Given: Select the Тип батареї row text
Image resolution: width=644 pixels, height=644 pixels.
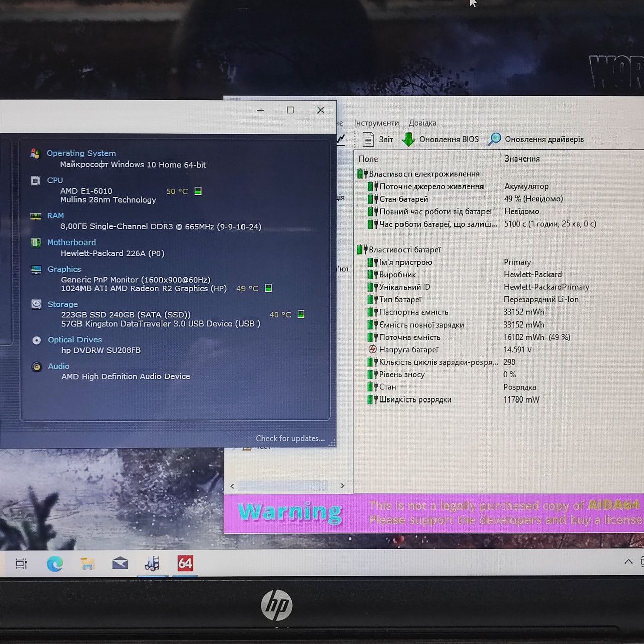Looking at the screenshot, I should [400, 299].
